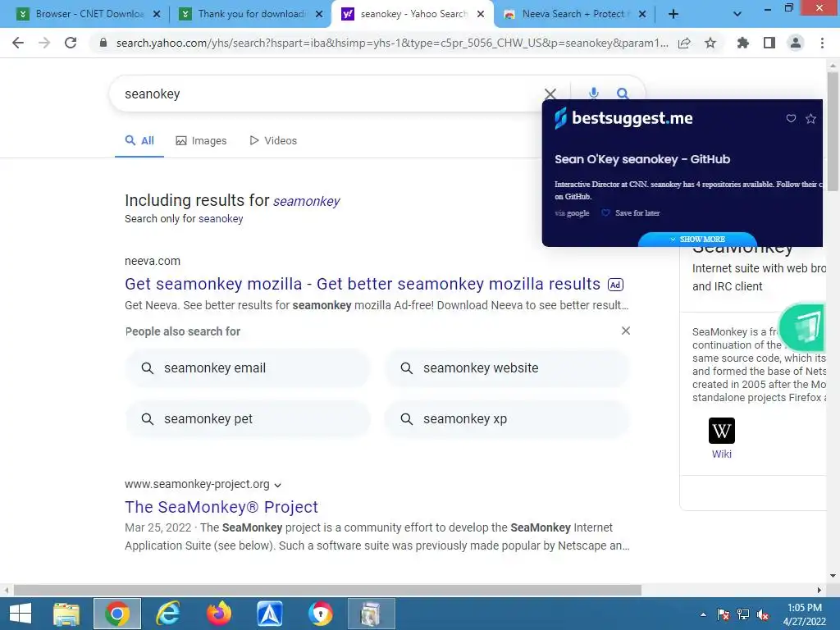Click the horizontal scrollbar thumb

tap(327, 591)
